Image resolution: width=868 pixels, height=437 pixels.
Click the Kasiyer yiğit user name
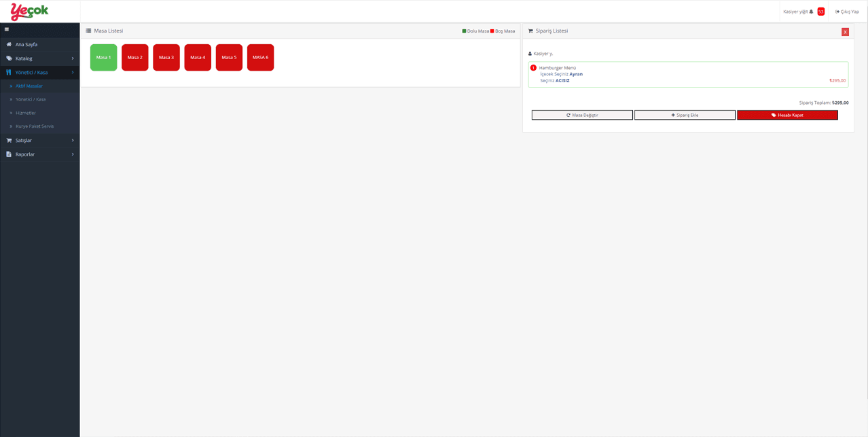[x=795, y=12]
